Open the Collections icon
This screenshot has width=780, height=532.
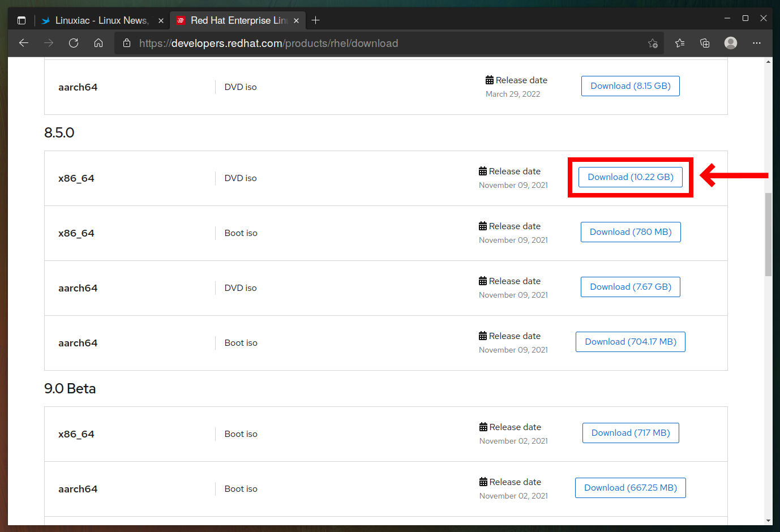(704, 43)
